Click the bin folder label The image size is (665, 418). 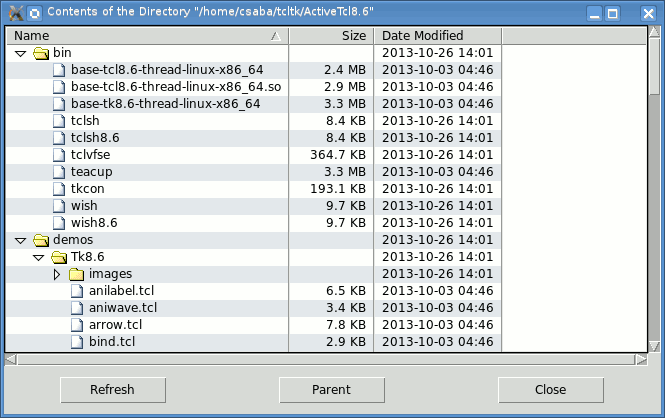pos(62,53)
